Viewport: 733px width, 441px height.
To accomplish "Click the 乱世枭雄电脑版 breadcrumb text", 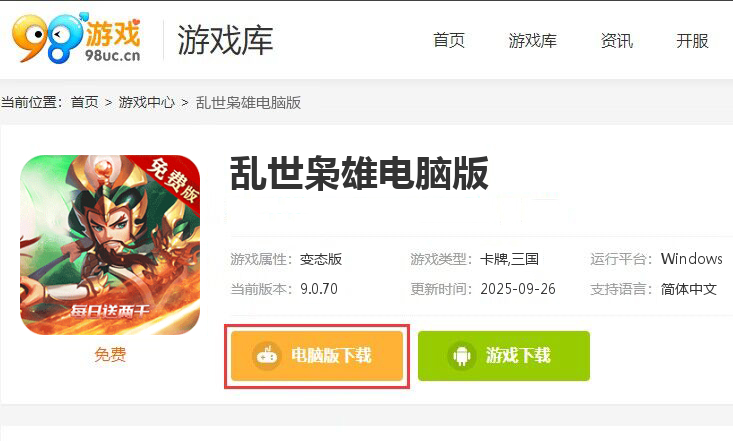I will (x=248, y=102).
